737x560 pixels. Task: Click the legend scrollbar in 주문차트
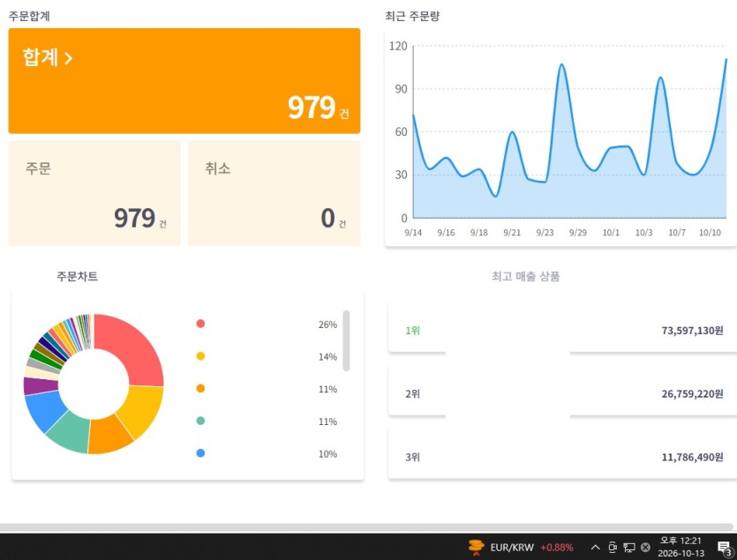click(x=346, y=340)
